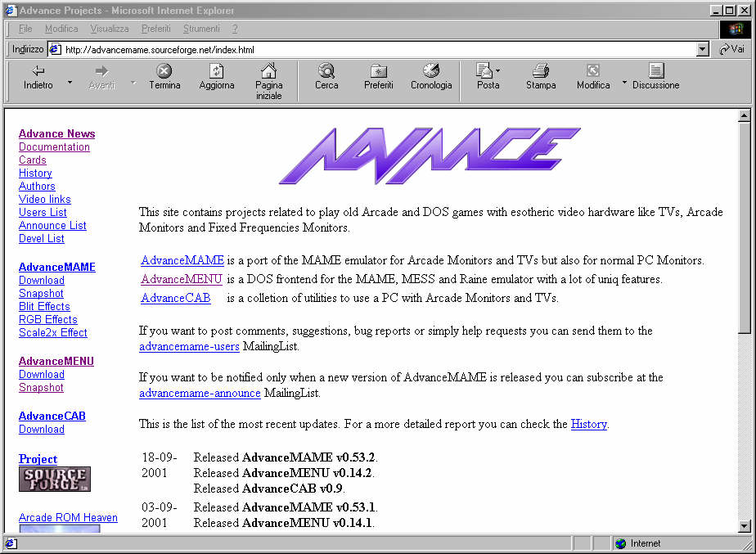
Task: Open the Project sidebar heading link
Action: coord(38,459)
